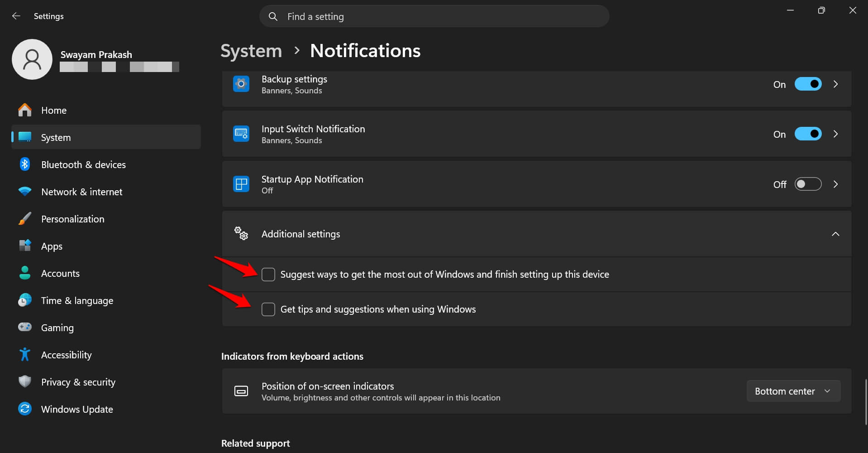Open Network & internet settings
Viewport: 868px width, 453px height.
tap(106, 191)
